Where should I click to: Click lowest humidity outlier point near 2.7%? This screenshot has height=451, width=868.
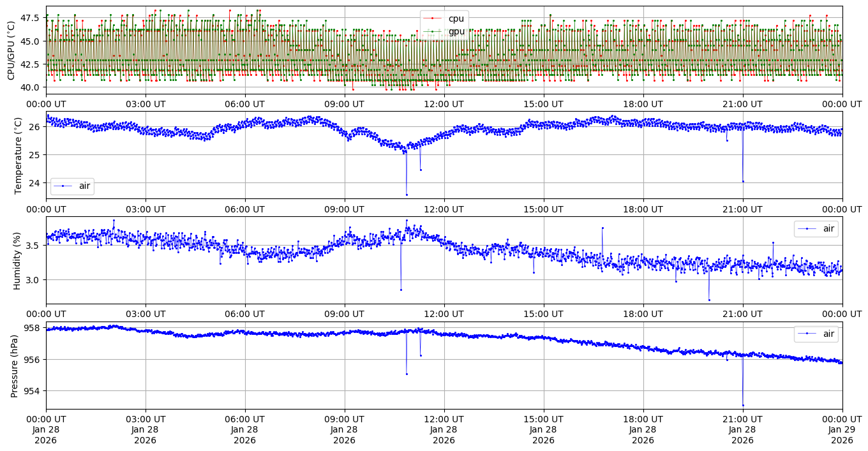pos(709,300)
